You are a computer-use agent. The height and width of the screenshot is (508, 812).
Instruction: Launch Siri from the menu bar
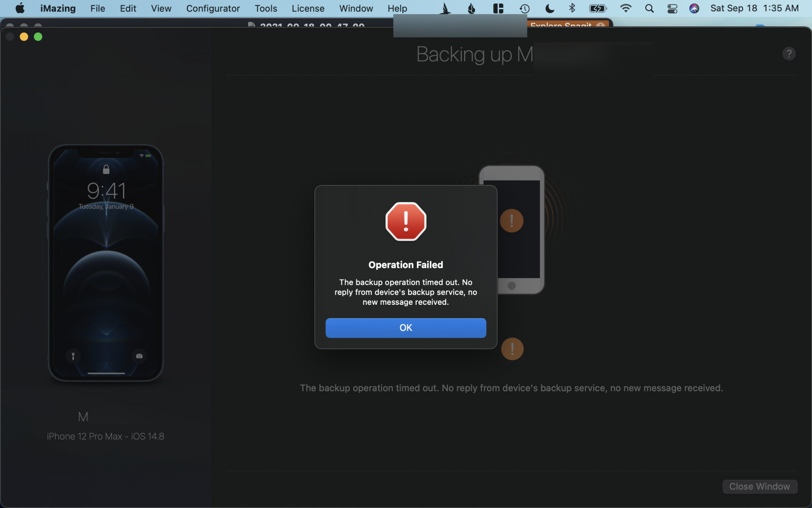(x=694, y=9)
